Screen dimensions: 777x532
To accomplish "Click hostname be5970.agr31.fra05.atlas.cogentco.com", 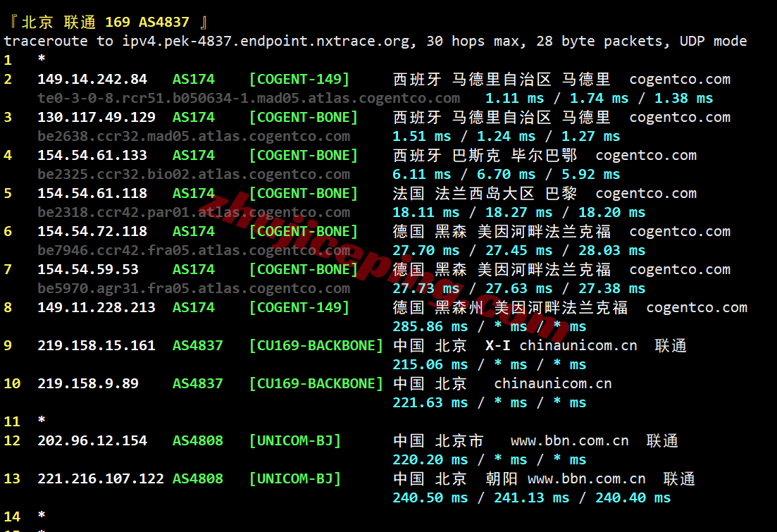I will pos(194,289).
